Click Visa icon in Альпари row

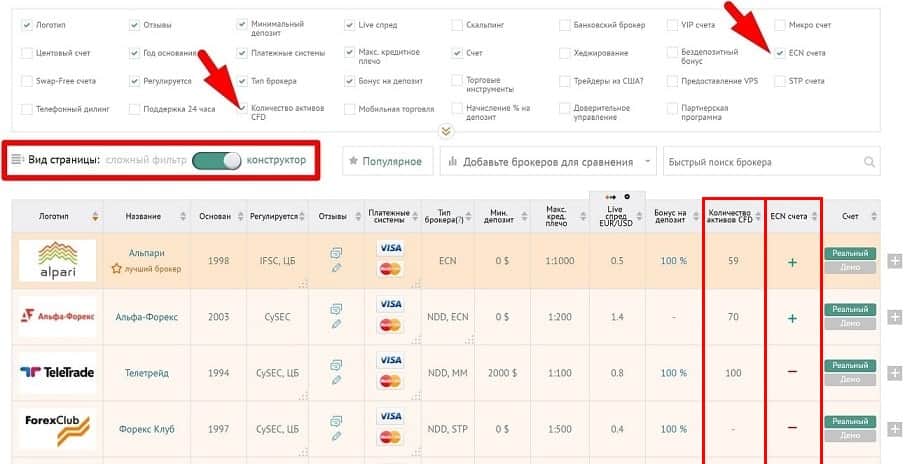point(391,248)
